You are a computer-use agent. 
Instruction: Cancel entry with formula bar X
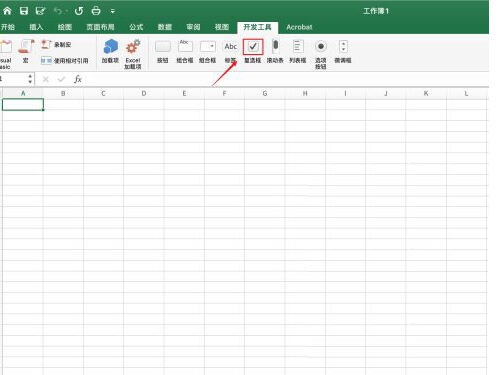pos(46,79)
